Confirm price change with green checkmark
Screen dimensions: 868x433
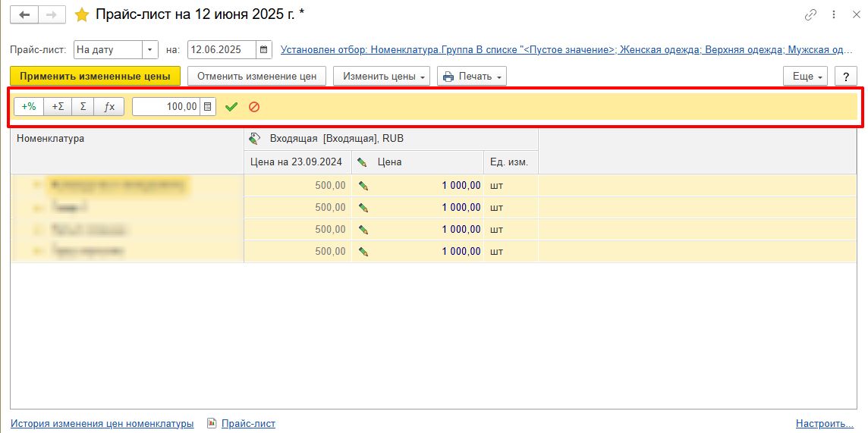coord(231,107)
